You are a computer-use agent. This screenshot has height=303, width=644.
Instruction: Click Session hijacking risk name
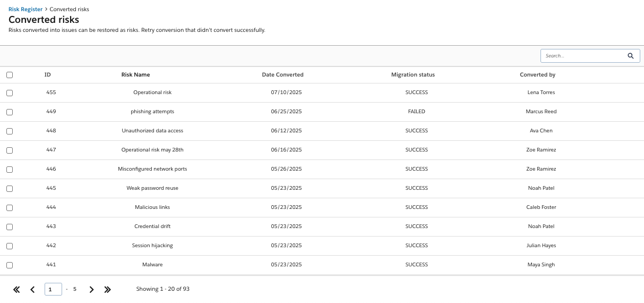point(152,246)
